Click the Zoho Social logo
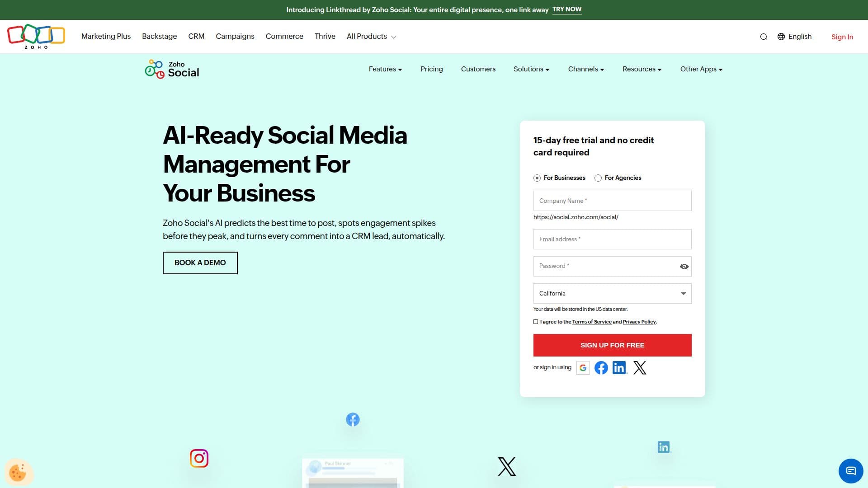 (x=172, y=69)
